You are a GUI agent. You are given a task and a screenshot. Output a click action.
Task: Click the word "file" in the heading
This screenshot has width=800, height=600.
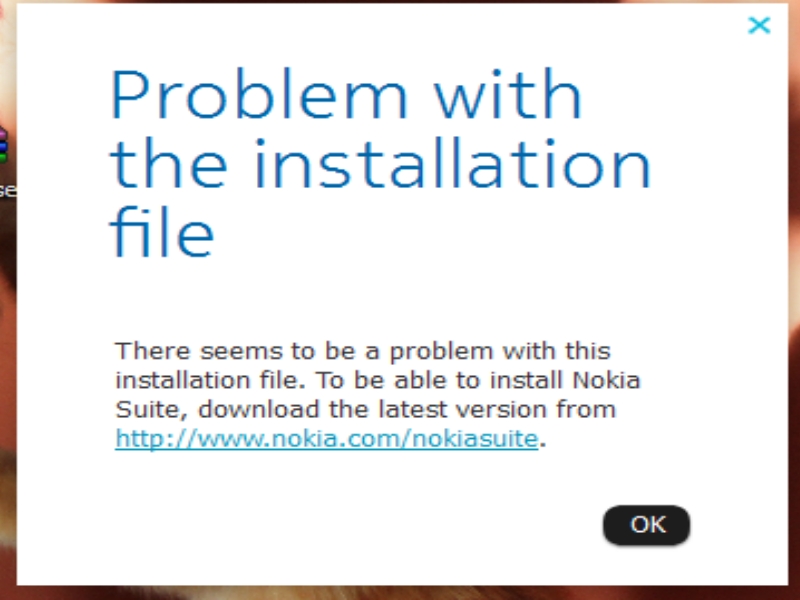(x=161, y=230)
